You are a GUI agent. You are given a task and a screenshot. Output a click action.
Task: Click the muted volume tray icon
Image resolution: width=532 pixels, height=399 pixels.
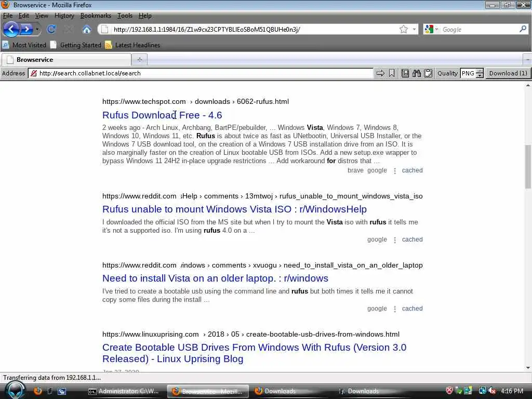coord(492,391)
